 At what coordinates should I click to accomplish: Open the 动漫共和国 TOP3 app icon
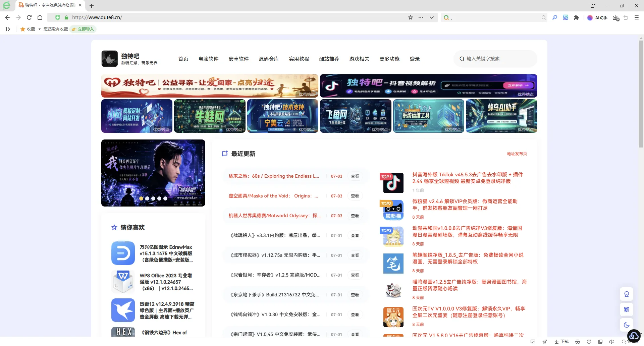[x=393, y=237]
